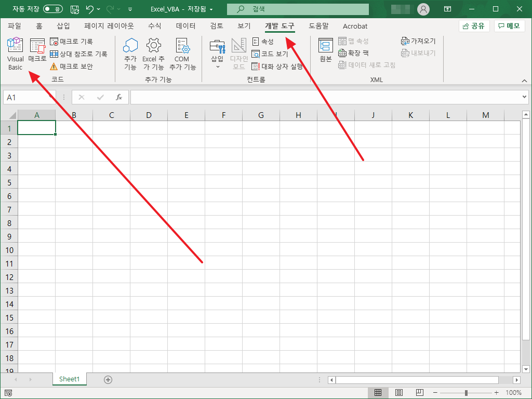The height and width of the screenshot is (399, 532).
Task: Expand the formula bar chevron
Action: (x=525, y=97)
